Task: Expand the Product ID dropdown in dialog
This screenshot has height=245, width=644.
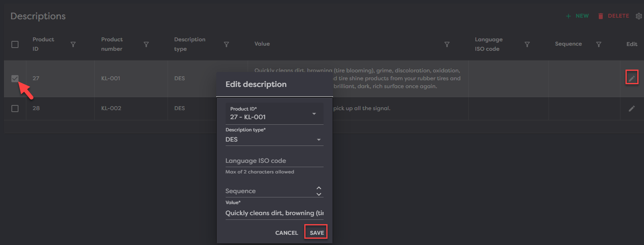Action: [314, 114]
